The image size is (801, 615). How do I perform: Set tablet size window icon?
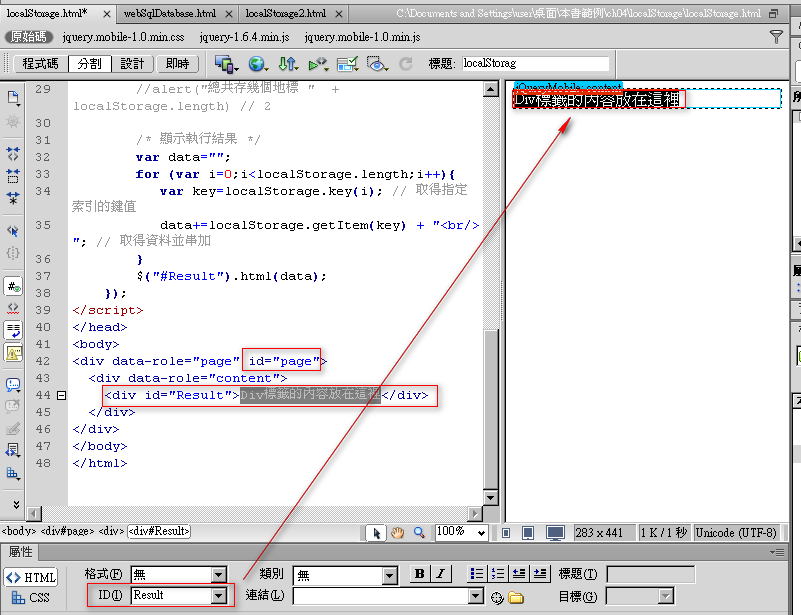(528, 533)
